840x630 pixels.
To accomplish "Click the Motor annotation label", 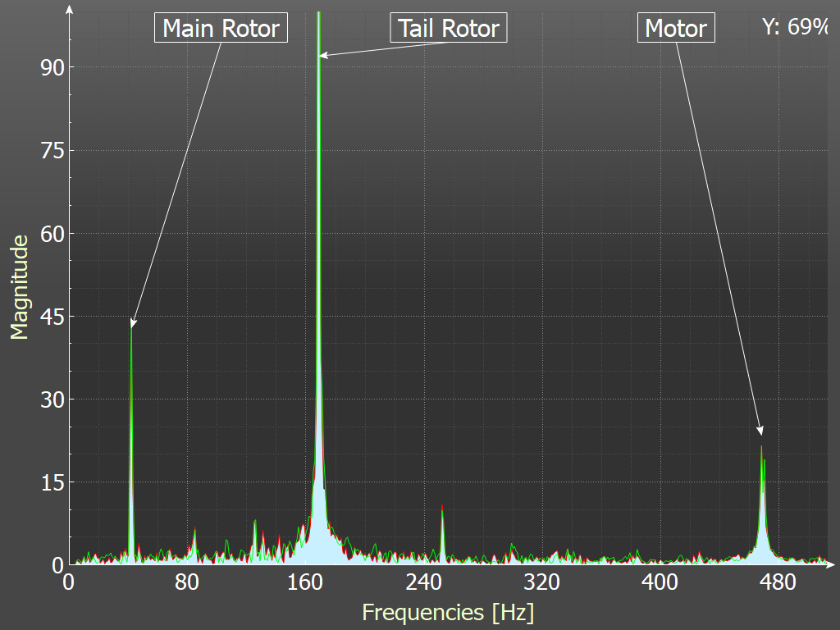I will [x=676, y=29].
